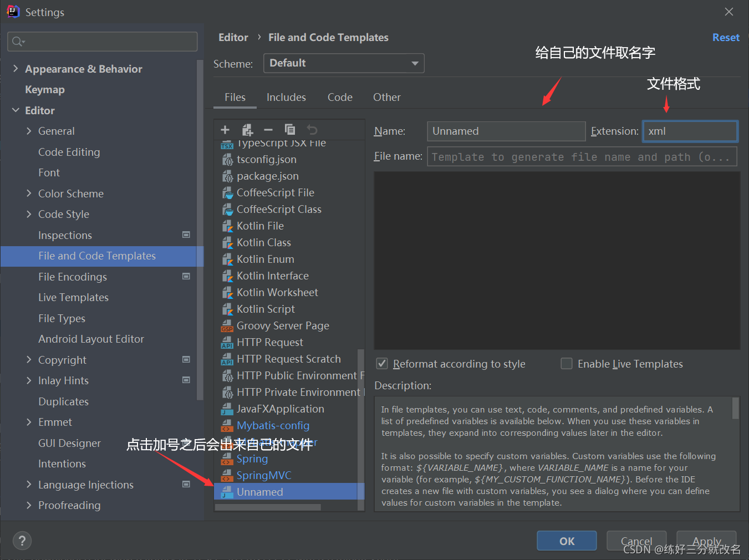The image size is (749, 560).
Task: Click the Create Child Template File icon
Action: coord(247,130)
